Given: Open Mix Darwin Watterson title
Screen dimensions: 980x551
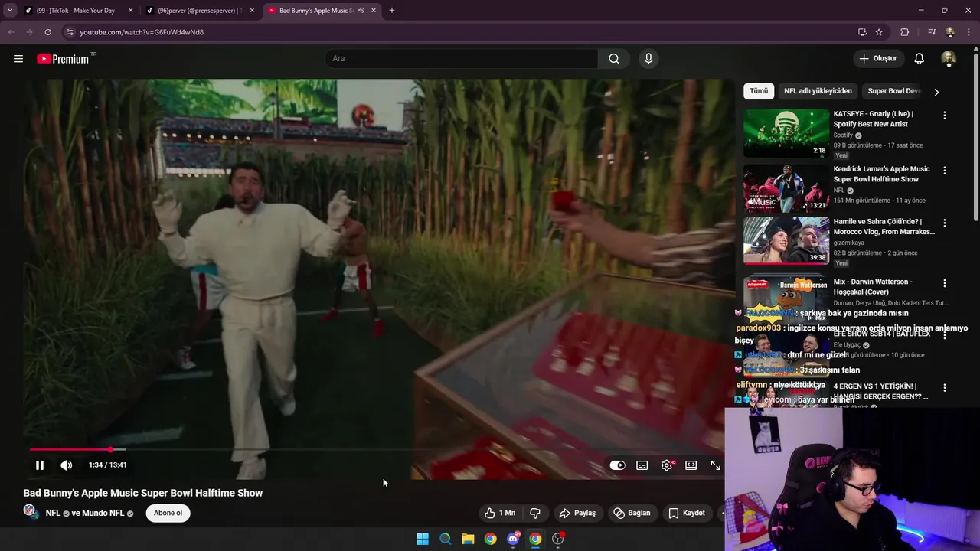Looking at the screenshot, I should pyautogui.click(x=873, y=286).
